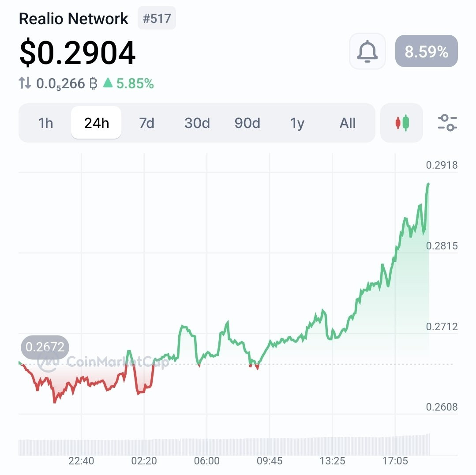Tap the #517 rank badge
Image resolution: width=476 pixels, height=475 pixels.
[157, 19]
